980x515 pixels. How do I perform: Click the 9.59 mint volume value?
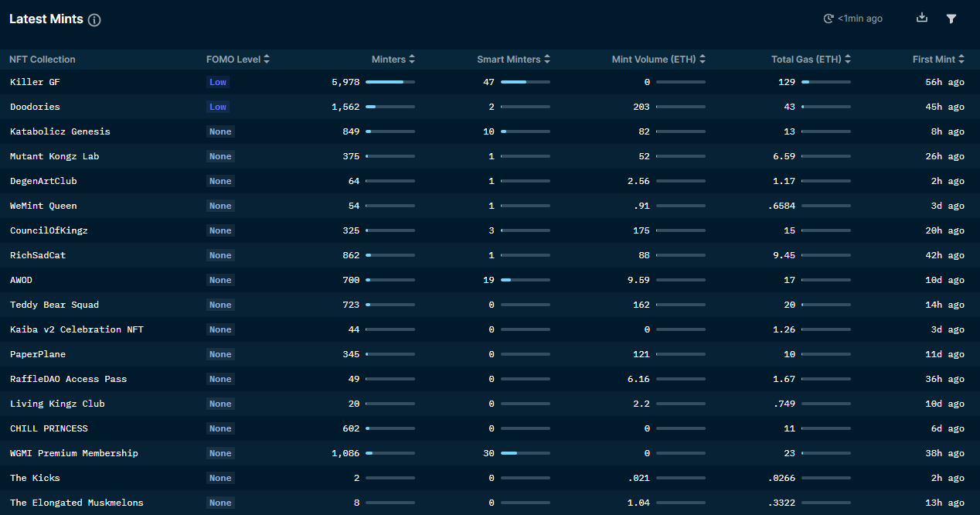point(638,280)
